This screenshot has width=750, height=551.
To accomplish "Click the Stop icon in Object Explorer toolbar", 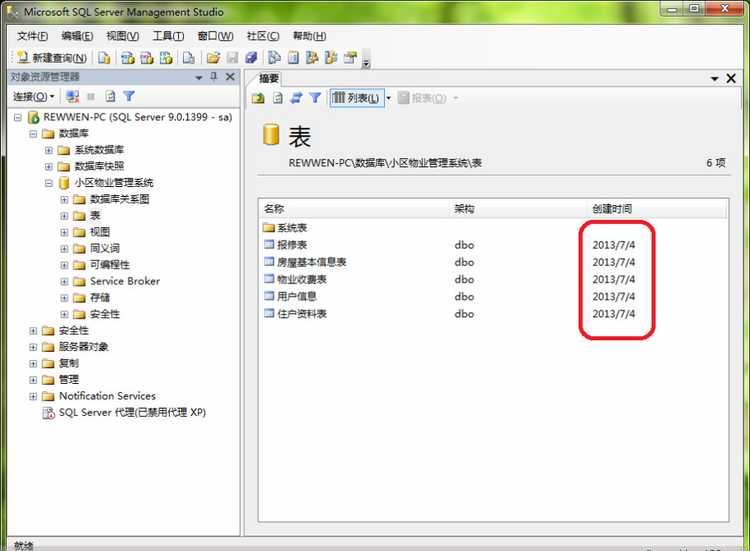I will pyautogui.click(x=91, y=97).
